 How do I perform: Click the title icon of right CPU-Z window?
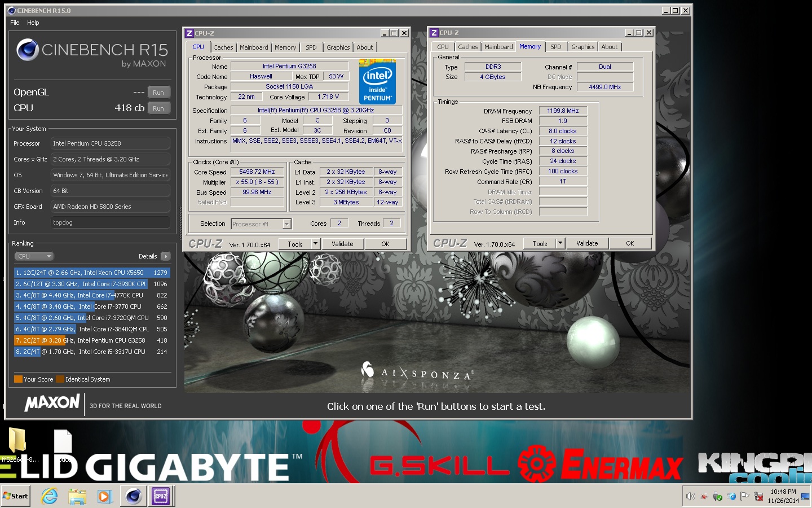pyautogui.click(x=434, y=33)
